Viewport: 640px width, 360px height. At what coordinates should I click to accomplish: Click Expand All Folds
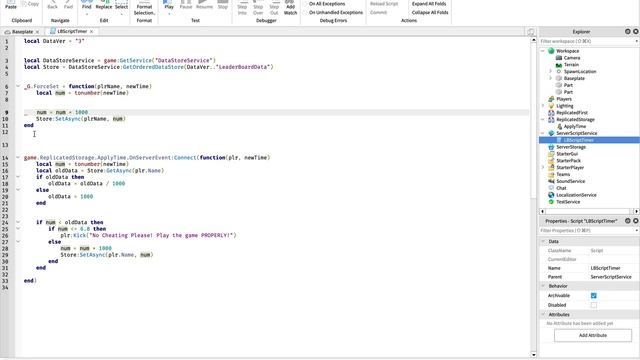429,4
